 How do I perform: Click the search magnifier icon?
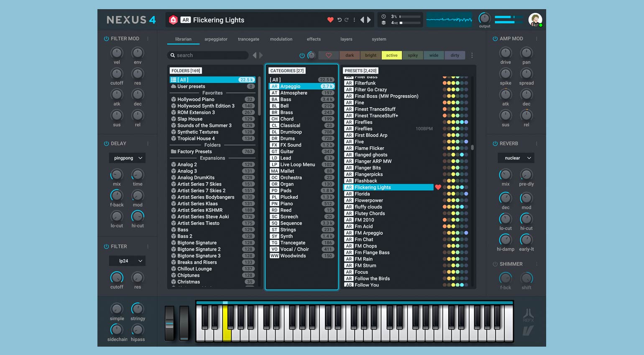click(x=172, y=55)
